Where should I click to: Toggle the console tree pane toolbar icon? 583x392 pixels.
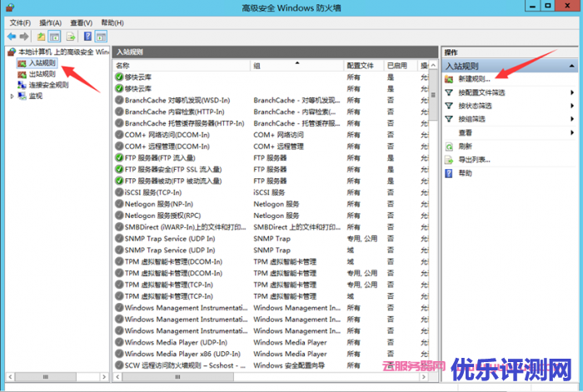(55, 37)
